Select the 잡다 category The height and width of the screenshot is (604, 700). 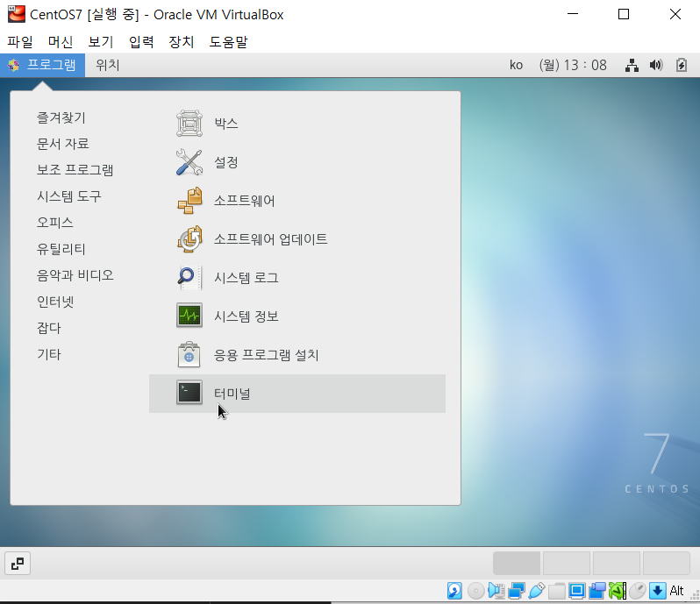coord(48,329)
